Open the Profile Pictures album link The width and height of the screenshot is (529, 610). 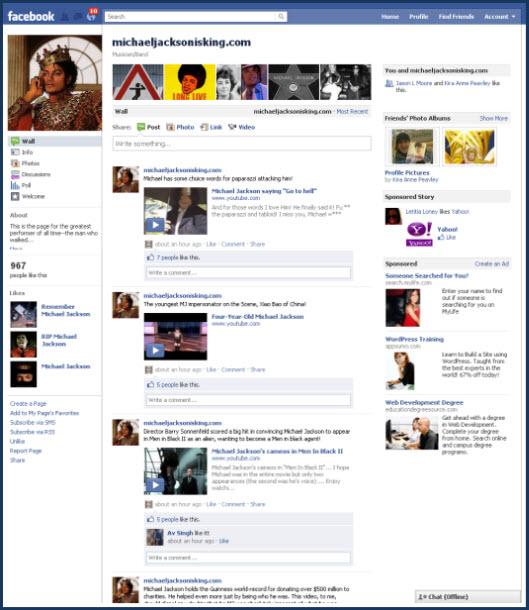click(407, 173)
